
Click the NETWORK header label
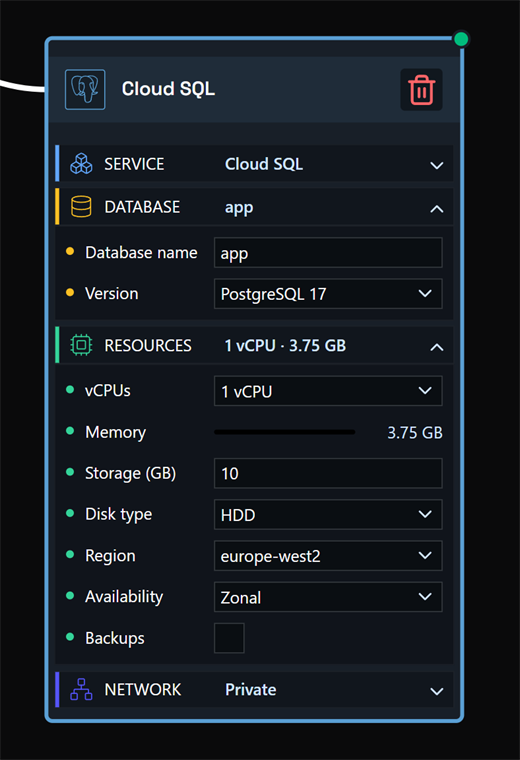pyautogui.click(x=142, y=689)
